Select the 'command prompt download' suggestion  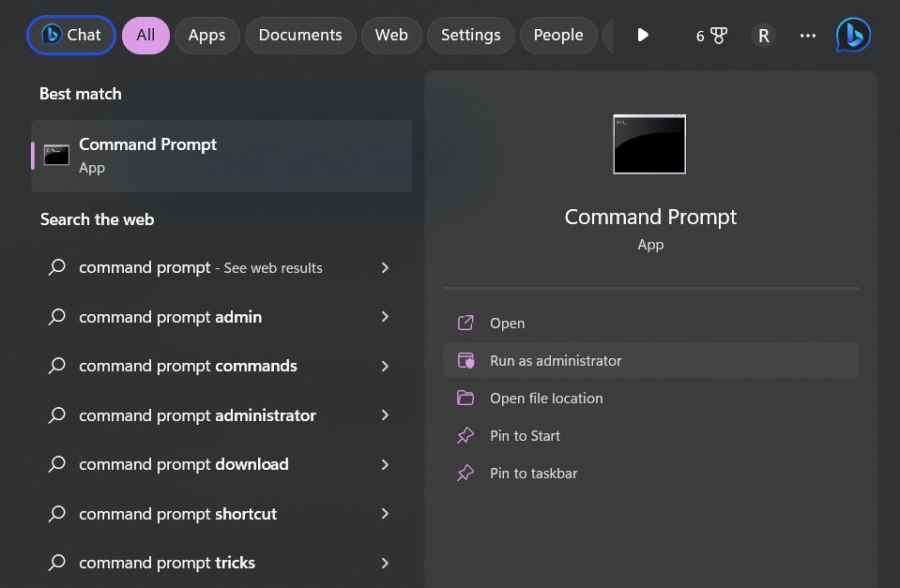click(x=221, y=464)
